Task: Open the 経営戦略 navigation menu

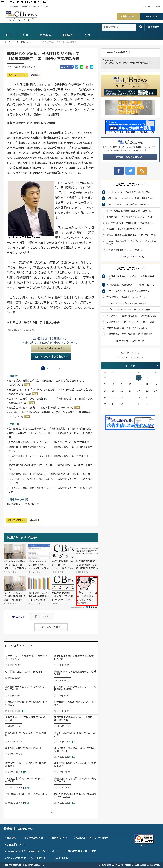Action: click(x=46, y=35)
